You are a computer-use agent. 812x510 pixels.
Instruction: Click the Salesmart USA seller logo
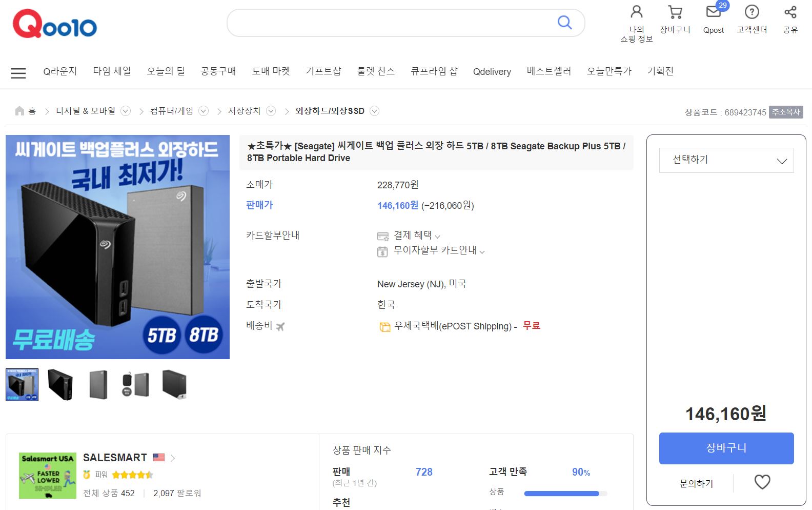click(47, 476)
